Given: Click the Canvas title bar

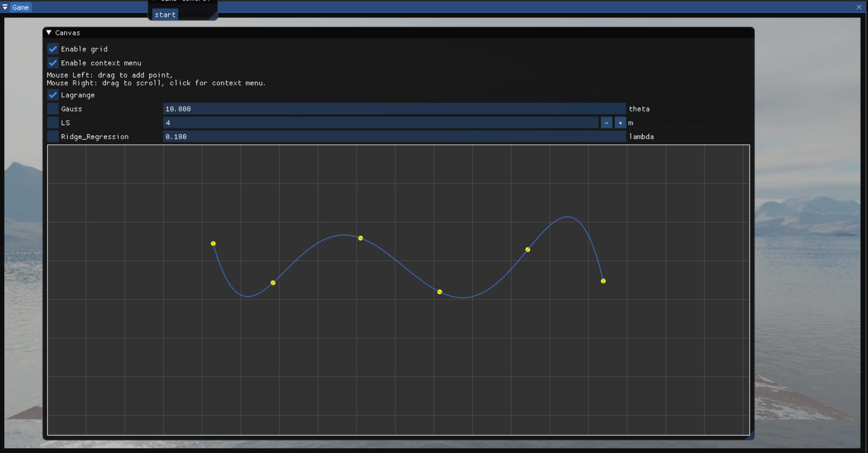Looking at the screenshot, I should 398,32.
